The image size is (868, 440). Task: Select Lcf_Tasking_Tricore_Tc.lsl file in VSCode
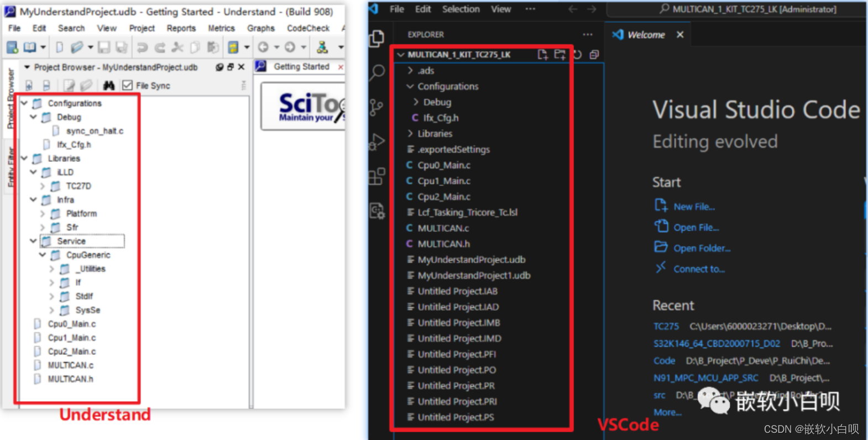pos(467,212)
